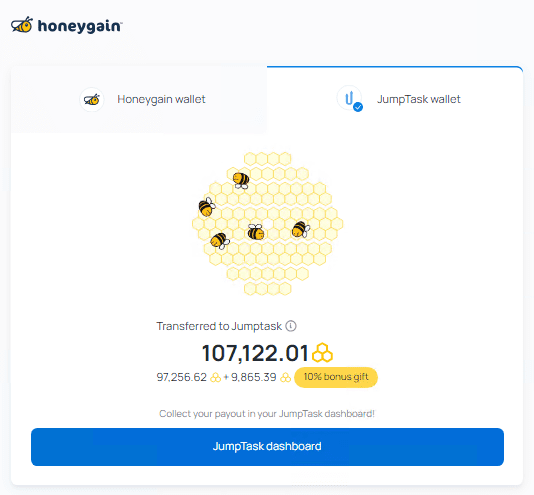Image resolution: width=534 pixels, height=495 pixels.
Task: Click the large honeycomb credit icon
Action: [322, 353]
